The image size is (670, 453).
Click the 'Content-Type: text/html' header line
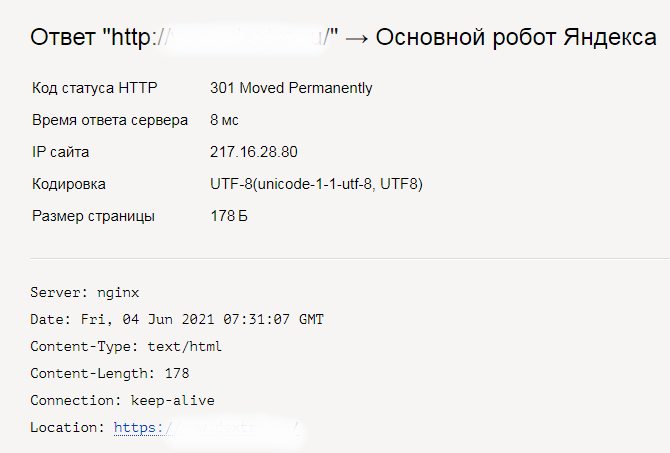(x=126, y=347)
